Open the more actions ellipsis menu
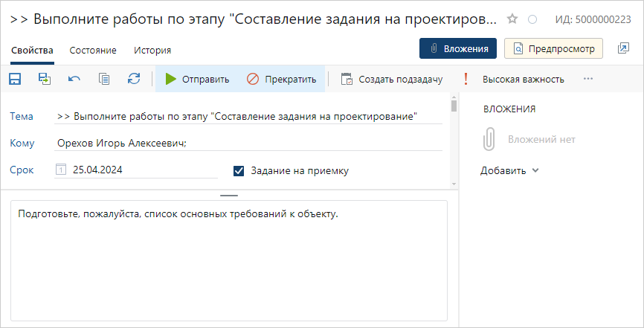The width and height of the screenshot is (644, 328). (588, 79)
